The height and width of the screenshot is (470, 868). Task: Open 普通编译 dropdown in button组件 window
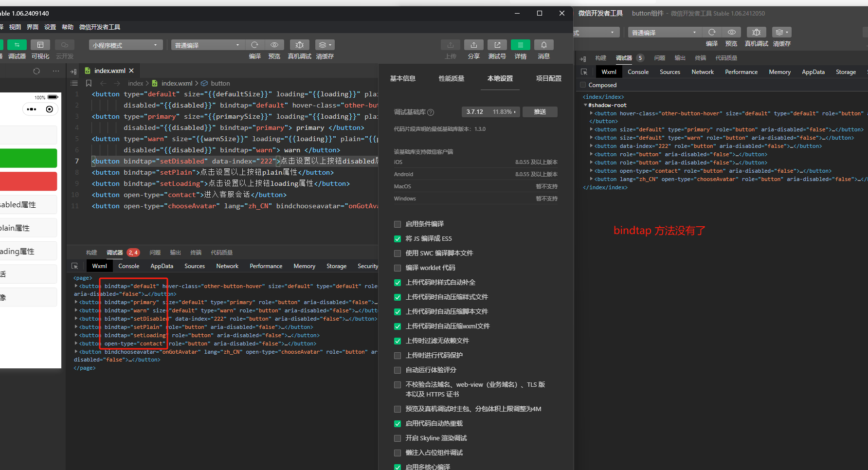point(665,33)
